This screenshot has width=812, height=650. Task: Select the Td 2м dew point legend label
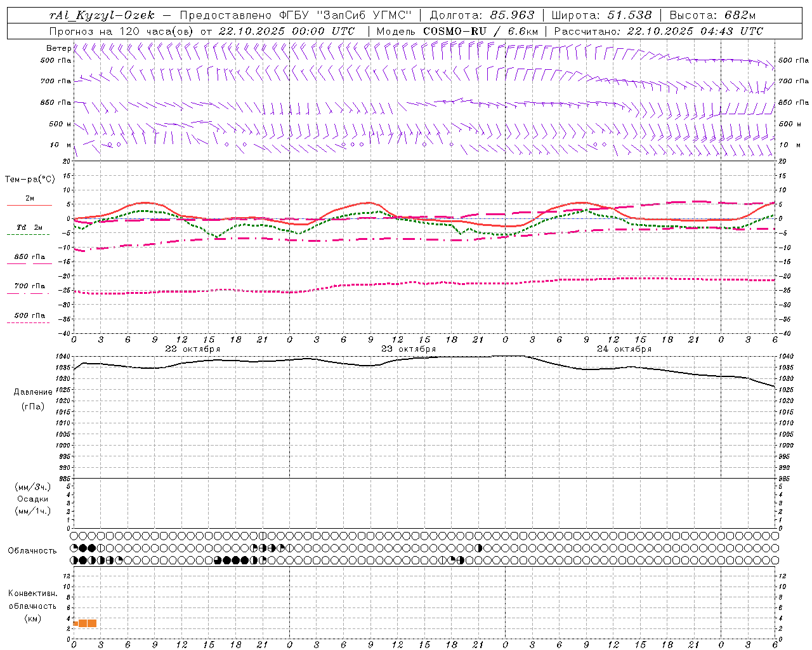pyautogui.click(x=30, y=227)
